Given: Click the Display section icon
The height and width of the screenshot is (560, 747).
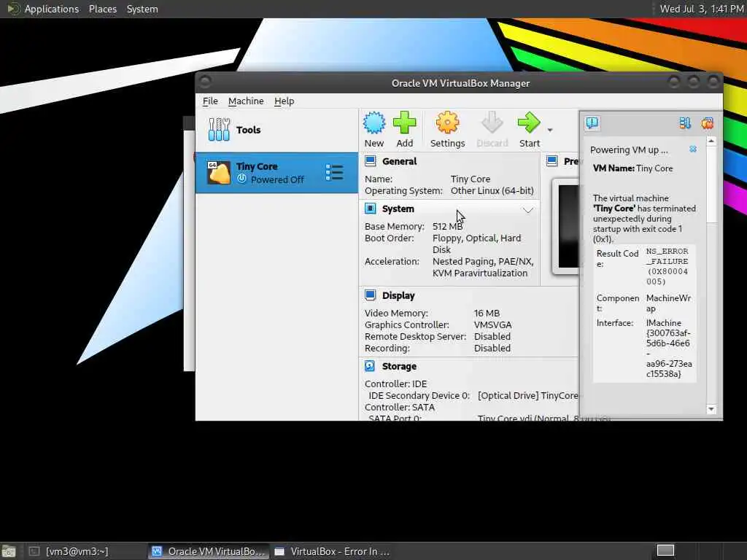Looking at the screenshot, I should (x=370, y=295).
